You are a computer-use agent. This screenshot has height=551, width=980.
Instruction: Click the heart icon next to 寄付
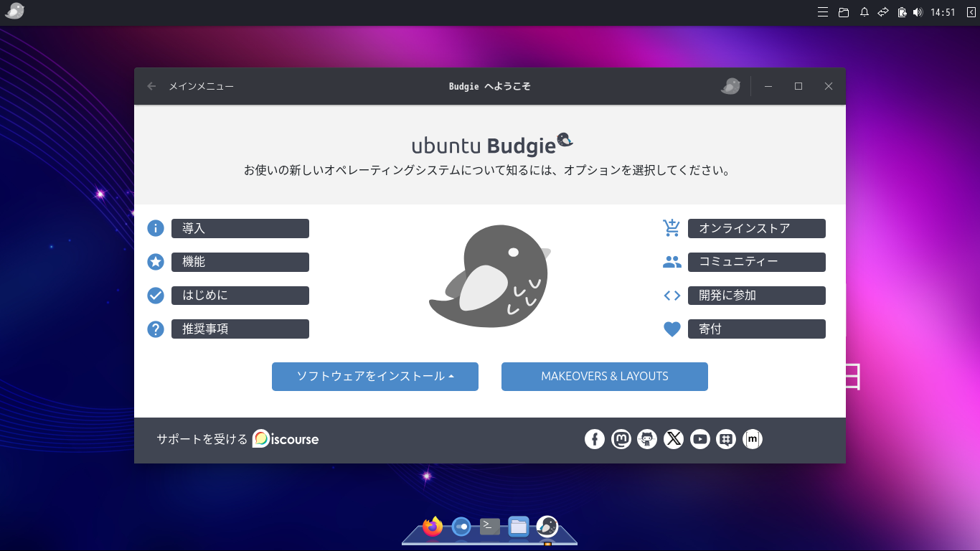(672, 329)
